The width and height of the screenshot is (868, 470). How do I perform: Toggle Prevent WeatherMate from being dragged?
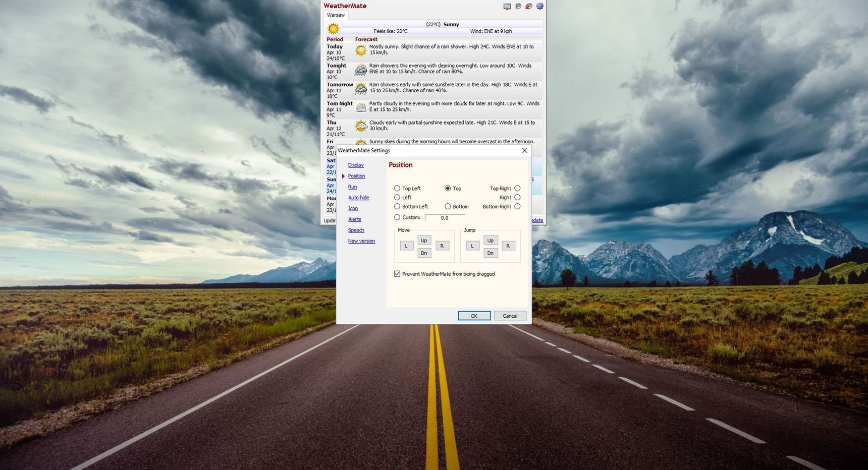(x=397, y=274)
